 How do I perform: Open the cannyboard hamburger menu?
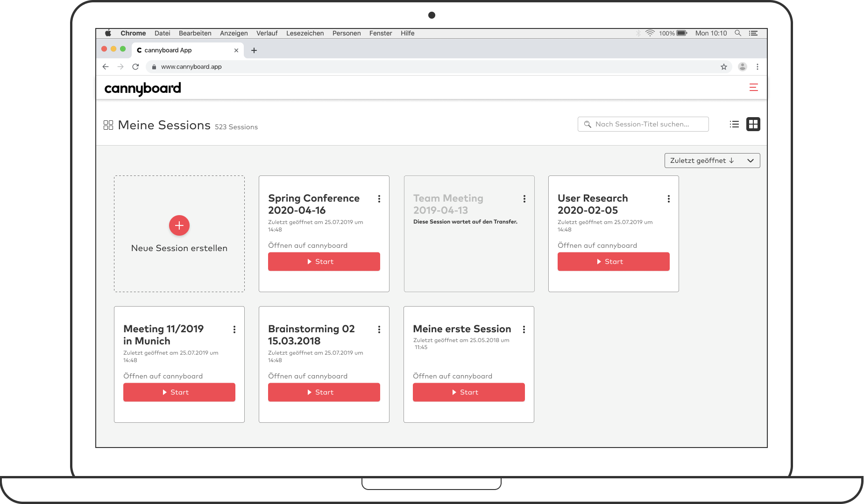point(753,87)
